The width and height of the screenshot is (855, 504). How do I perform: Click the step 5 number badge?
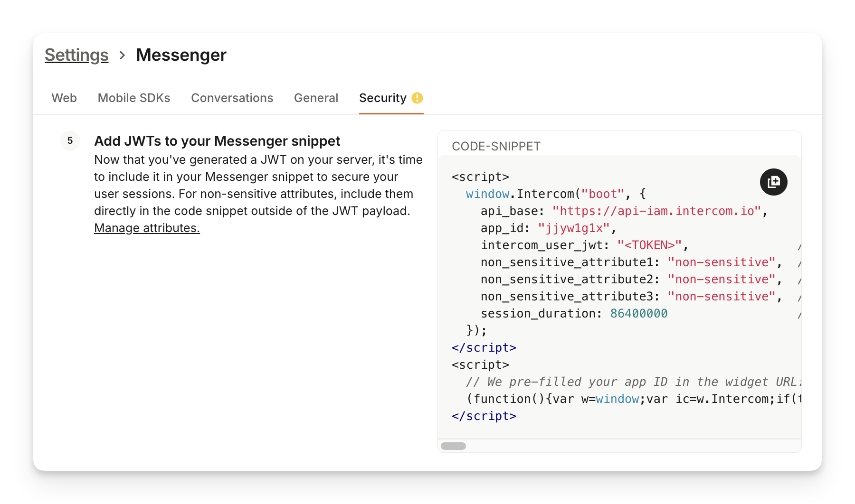pos(70,140)
